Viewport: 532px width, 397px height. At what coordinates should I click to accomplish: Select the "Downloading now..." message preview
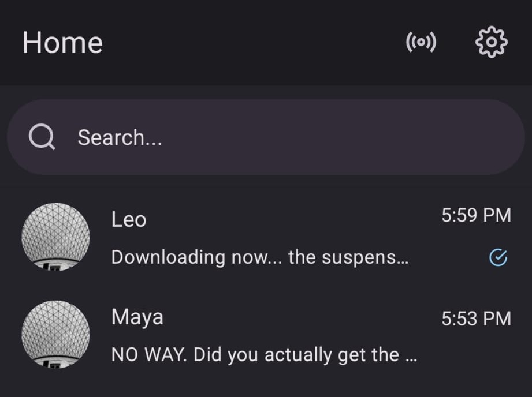260,257
